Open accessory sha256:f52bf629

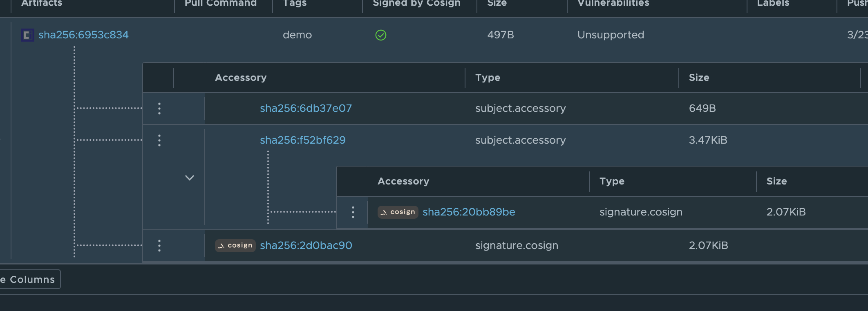point(303,140)
